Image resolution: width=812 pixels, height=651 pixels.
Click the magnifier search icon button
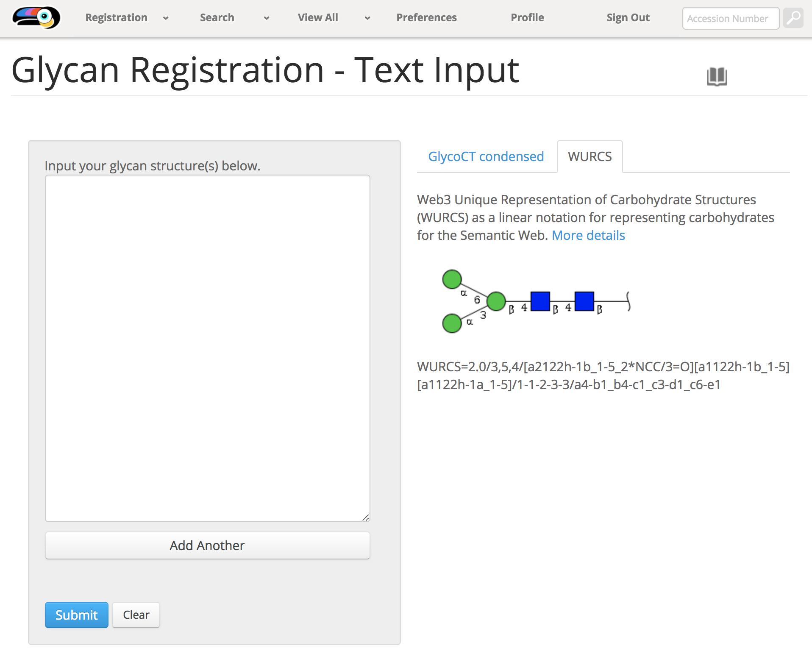point(793,18)
